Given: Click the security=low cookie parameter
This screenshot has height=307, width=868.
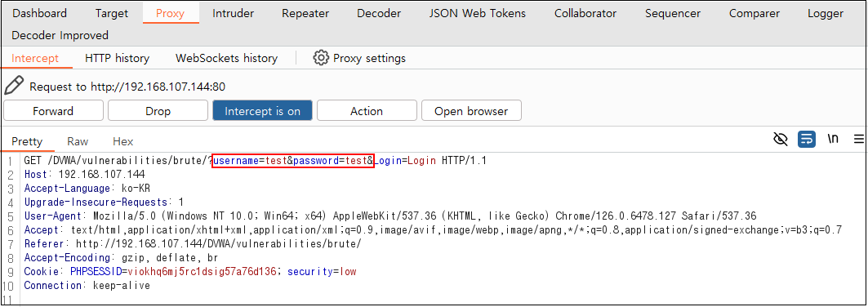Looking at the screenshot, I should [322, 272].
